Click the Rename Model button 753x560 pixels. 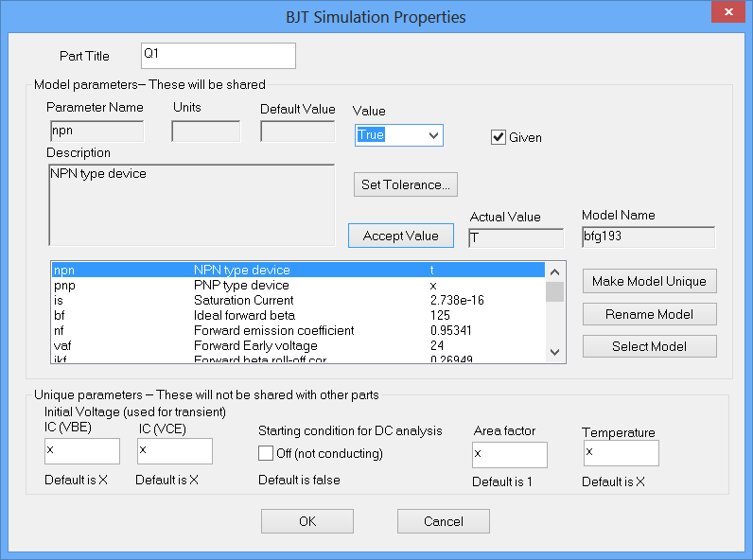[x=649, y=314]
